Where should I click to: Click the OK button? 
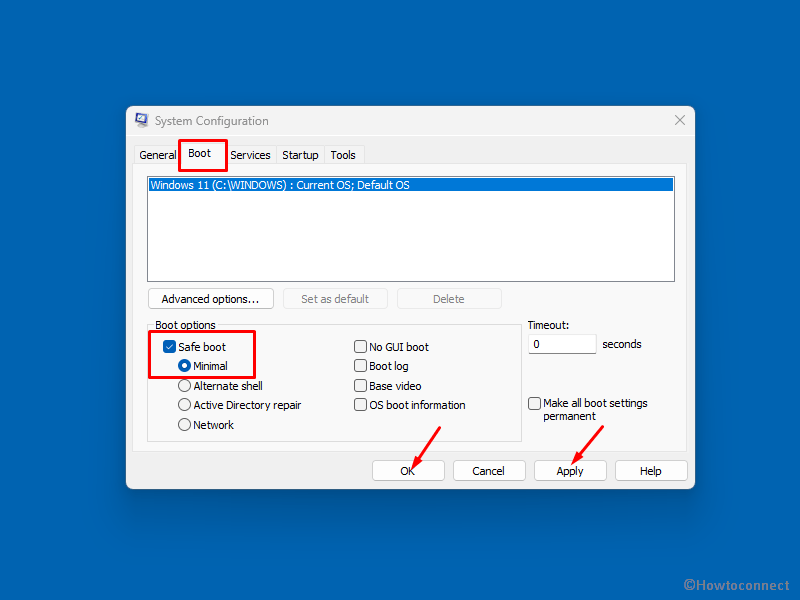pyautogui.click(x=408, y=471)
